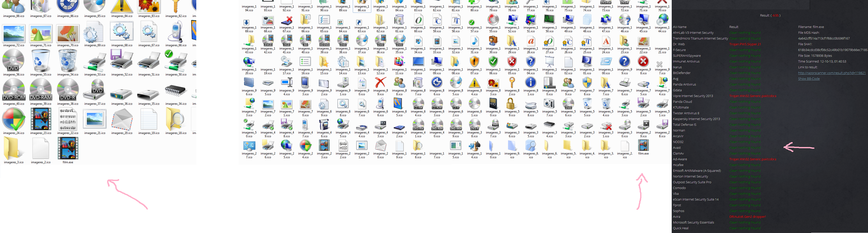Select the large imageres_55.ico empty recycle bin in left view

tap(41, 61)
